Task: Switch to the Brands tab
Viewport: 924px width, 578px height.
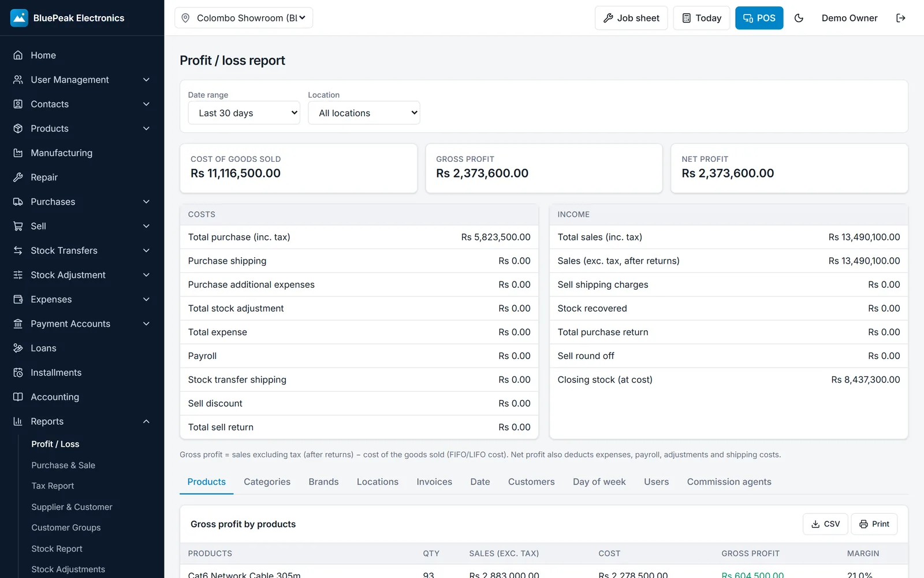Action: point(323,482)
